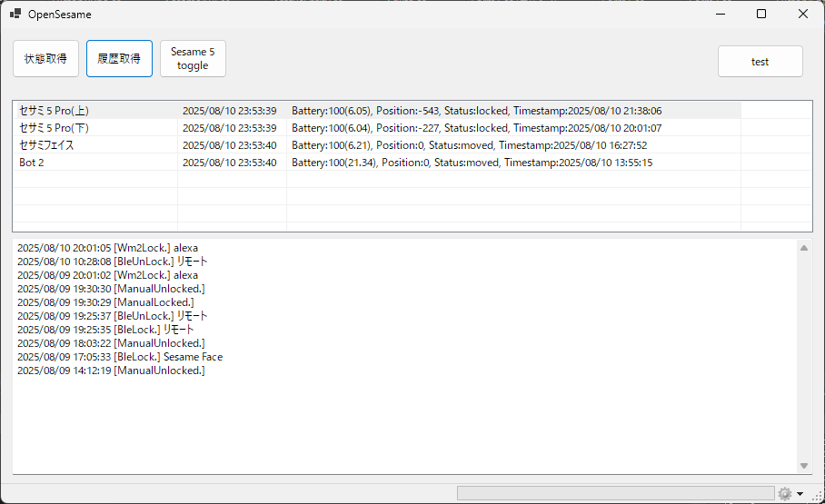Viewport: 825px width, 504px height.
Task: Expand the dropdown arrow beside the gear icon
Action: tap(800, 493)
